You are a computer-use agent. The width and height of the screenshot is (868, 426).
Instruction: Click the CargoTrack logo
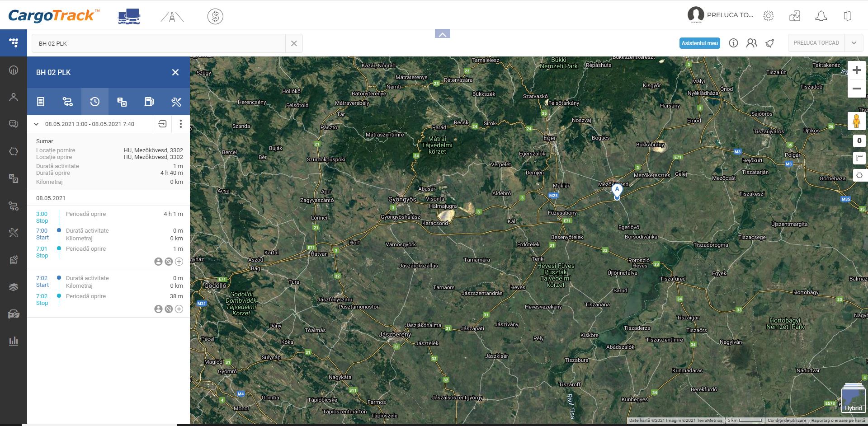pos(54,16)
